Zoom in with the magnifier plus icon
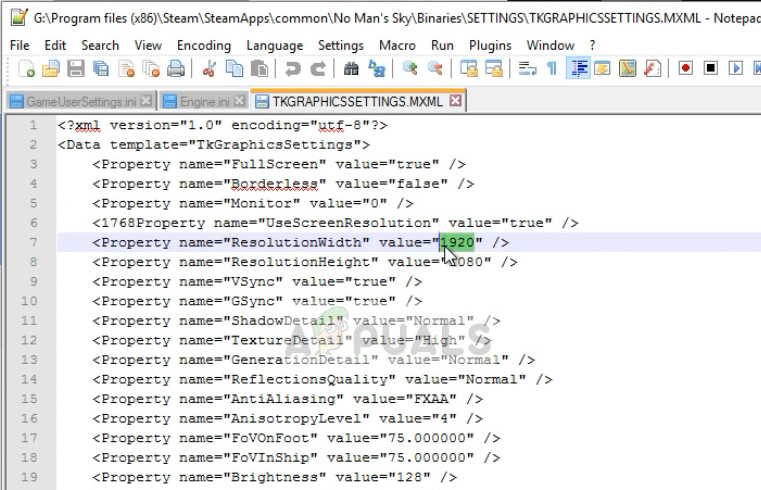 (410, 69)
